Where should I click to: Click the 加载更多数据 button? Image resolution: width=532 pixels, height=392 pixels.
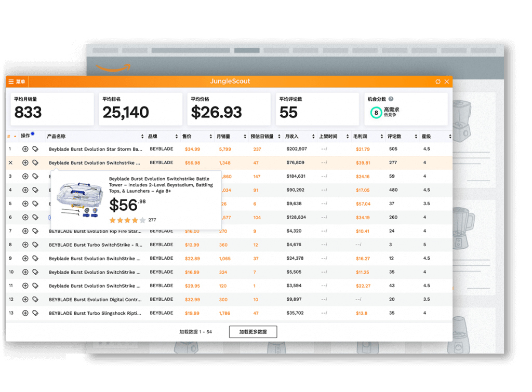point(253,332)
